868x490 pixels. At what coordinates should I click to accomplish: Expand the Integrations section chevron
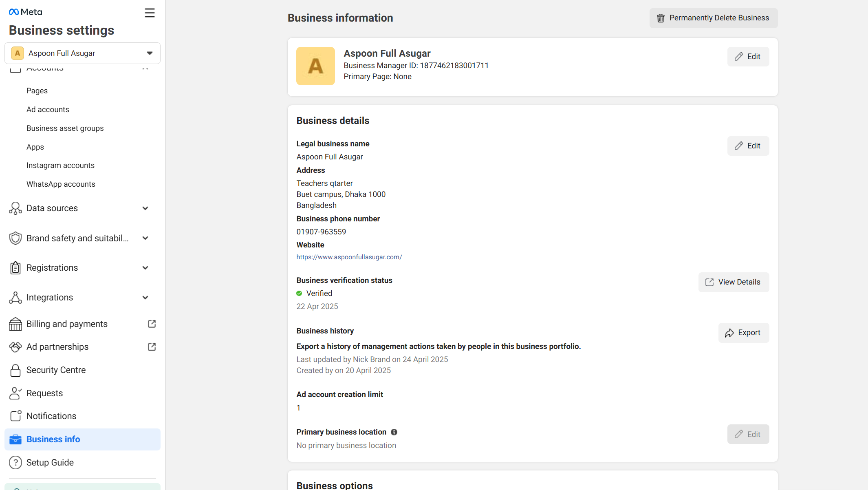tap(145, 298)
